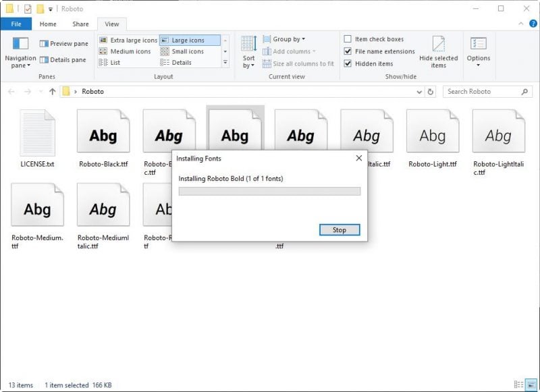Click the Properties checkmark quick access icon

pos(28,9)
